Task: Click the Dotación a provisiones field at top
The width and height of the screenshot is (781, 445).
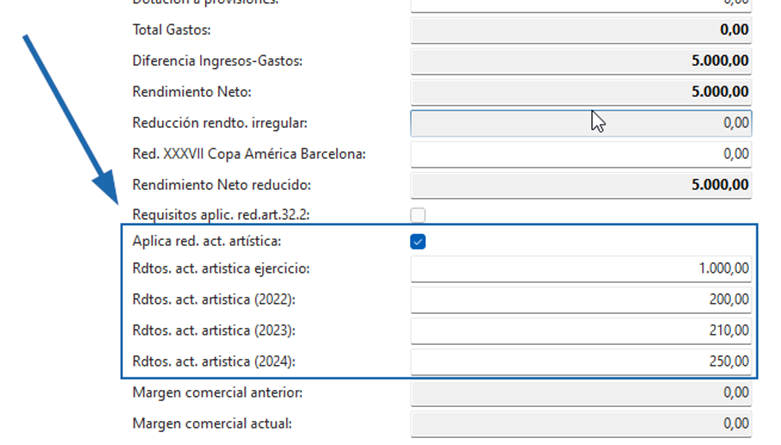Action: coord(581,5)
